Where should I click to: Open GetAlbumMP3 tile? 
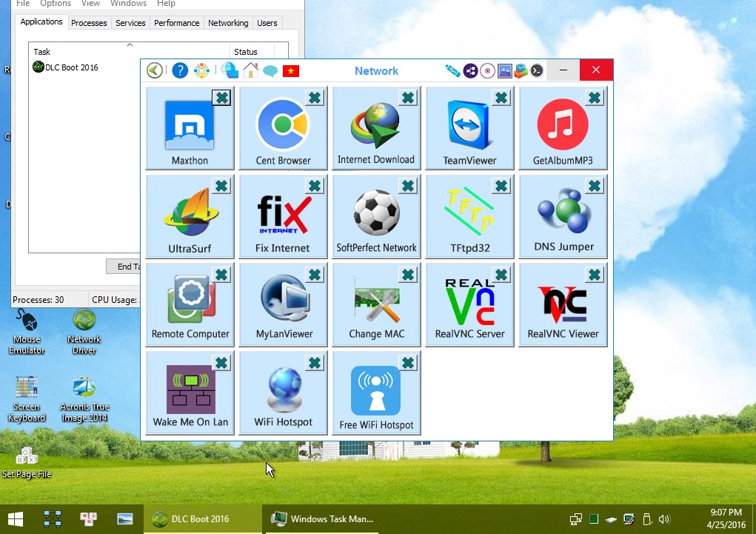(x=563, y=128)
